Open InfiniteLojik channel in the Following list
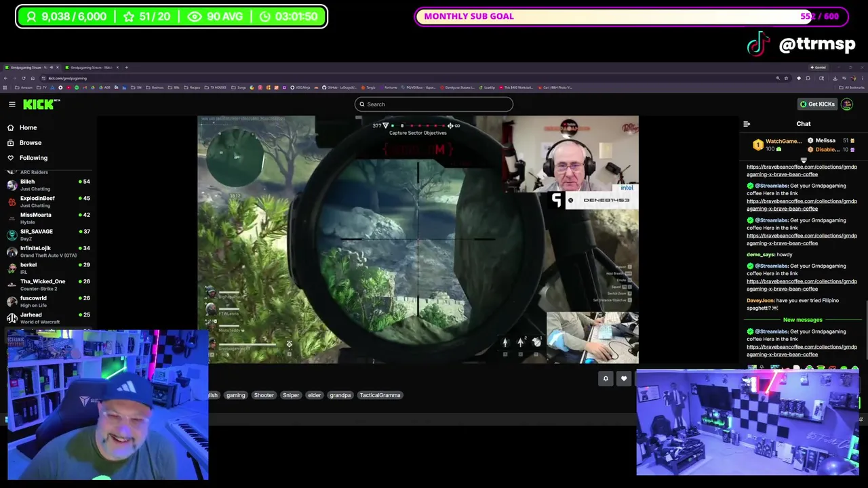The height and width of the screenshot is (488, 868). (47, 251)
